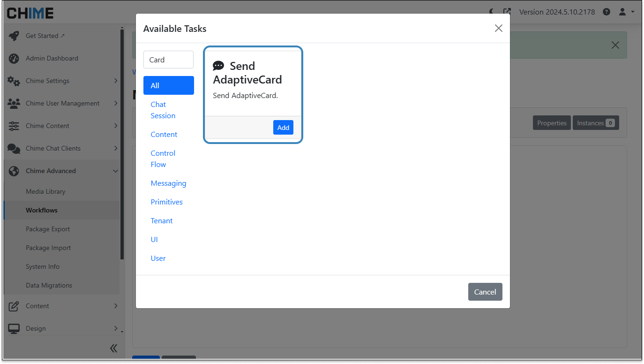
Task: Click the Chime Chat Clients bubbles icon
Action: tap(14, 149)
